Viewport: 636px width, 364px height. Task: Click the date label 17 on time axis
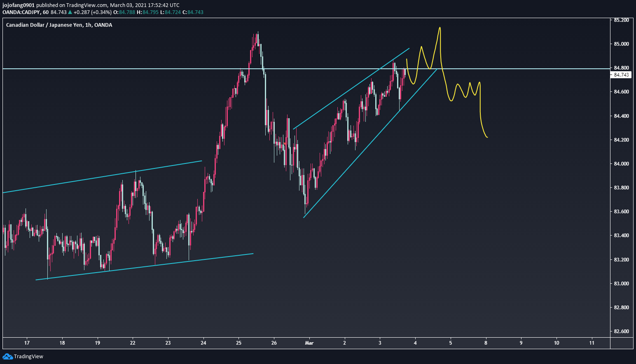coord(27,343)
